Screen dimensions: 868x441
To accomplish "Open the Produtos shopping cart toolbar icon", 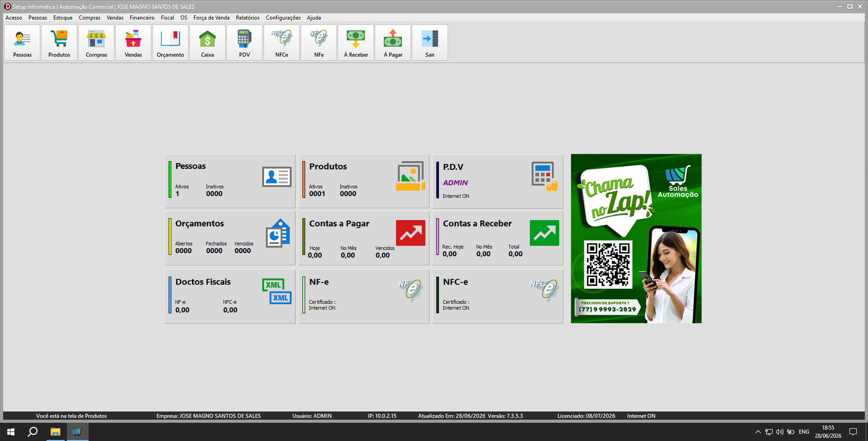I will (59, 43).
